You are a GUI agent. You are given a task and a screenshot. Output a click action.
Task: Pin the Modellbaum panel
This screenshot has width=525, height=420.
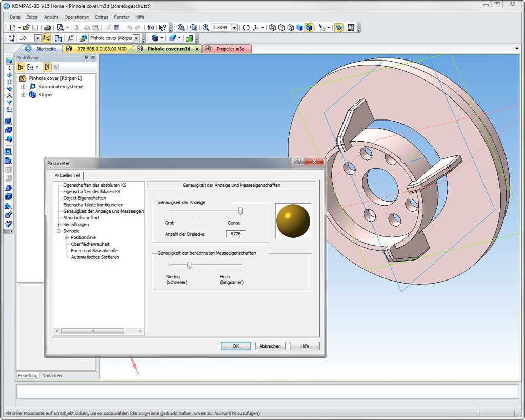86,57
